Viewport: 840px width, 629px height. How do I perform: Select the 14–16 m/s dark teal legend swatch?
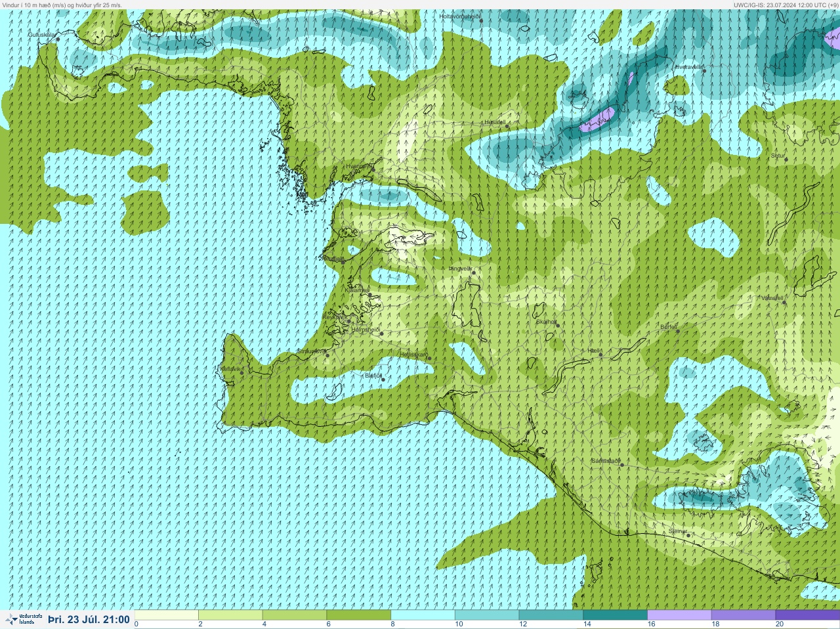616,615
